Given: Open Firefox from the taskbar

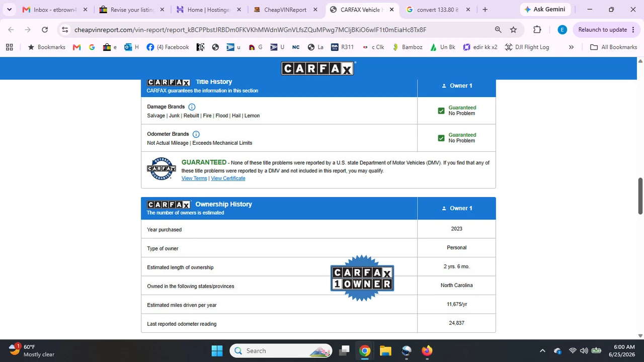Looking at the screenshot, I should [x=427, y=350].
